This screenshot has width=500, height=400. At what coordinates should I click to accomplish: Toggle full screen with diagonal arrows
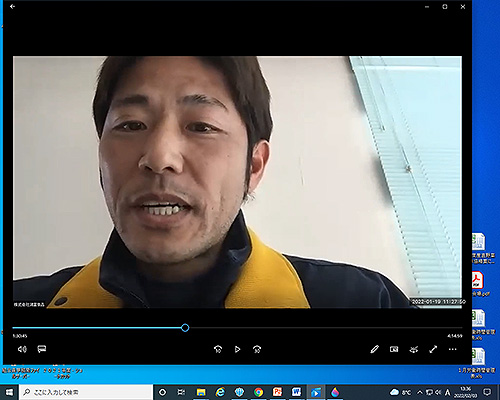tap(433, 349)
